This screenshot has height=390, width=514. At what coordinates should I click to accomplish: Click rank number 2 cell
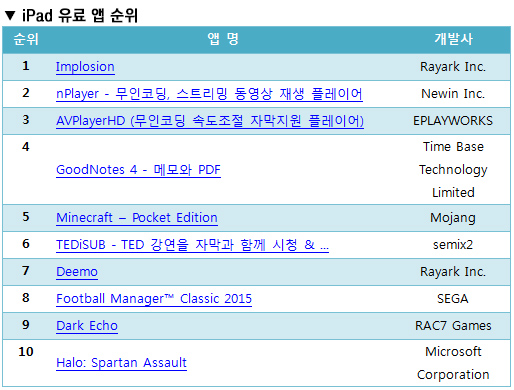click(26, 93)
